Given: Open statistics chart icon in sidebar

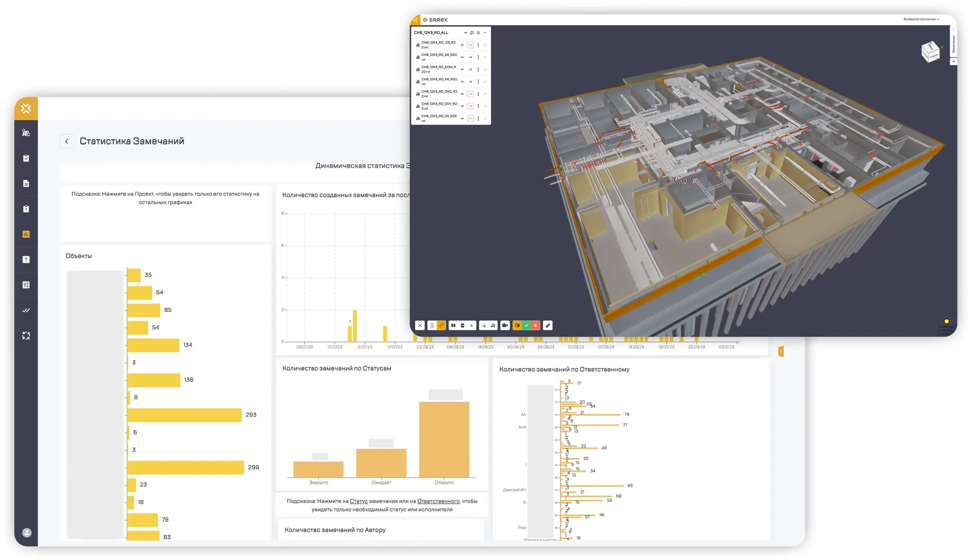Looking at the screenshot, I should click(x=26, y=234).
